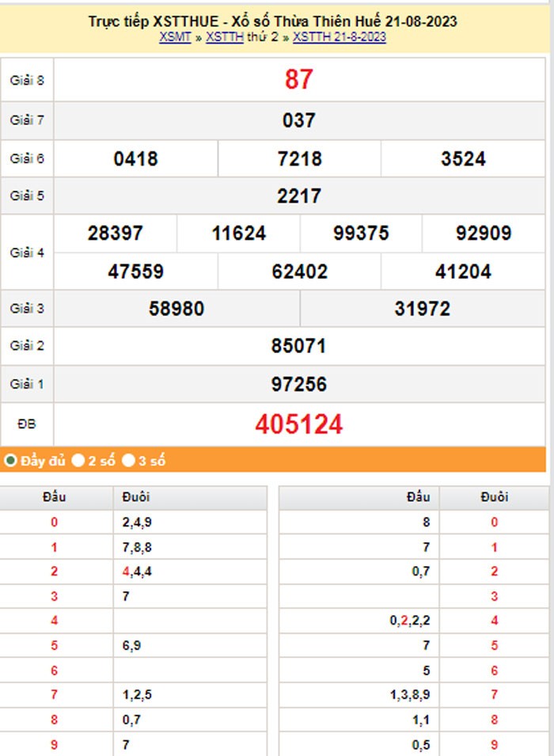Click the Giải 8 result 87
554x756 pixels.
coord(298,79)
